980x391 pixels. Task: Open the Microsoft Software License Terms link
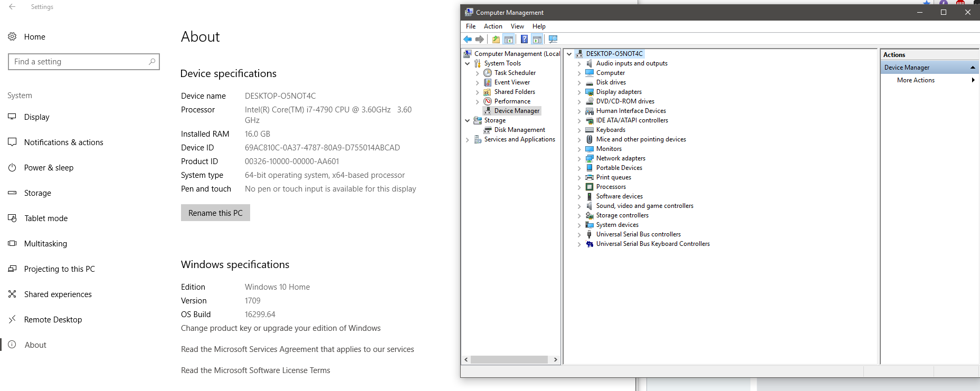tap(255, 370)
